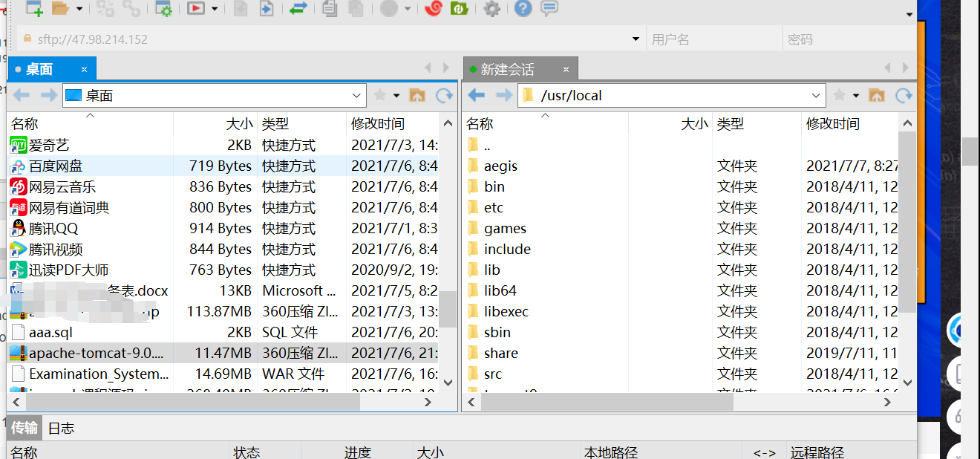980x459 pixels.
Task: Click the home folder icon in the local pane
Action: tap(416, 95)
